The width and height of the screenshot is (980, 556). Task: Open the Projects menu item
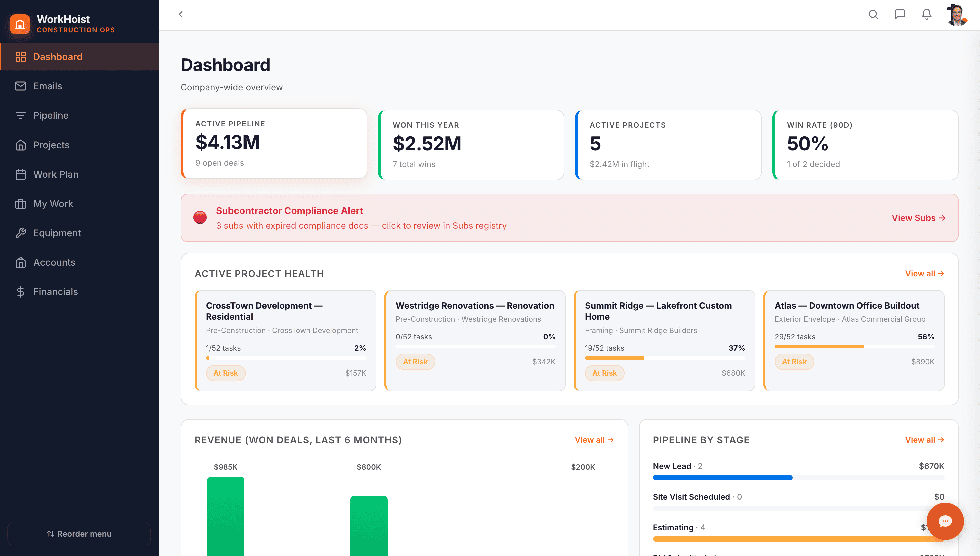pos(80,145)
